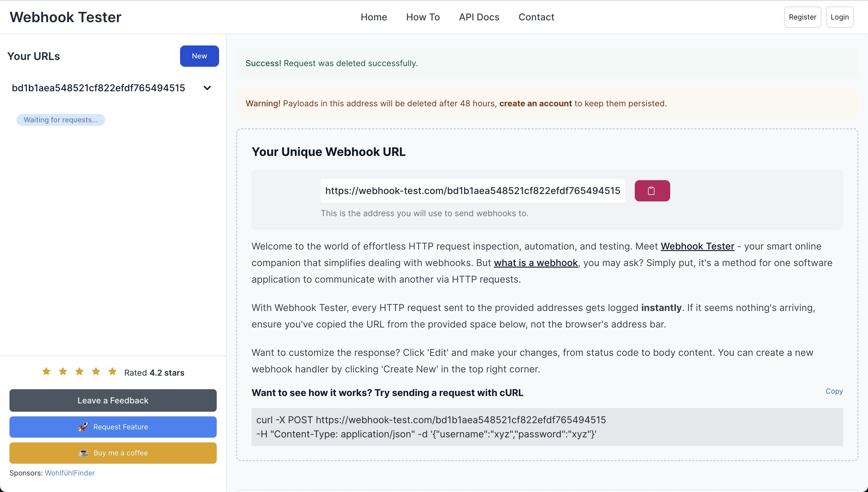
Task: Open the How To section
Action: pyautogui.click(x=423, y=17)
